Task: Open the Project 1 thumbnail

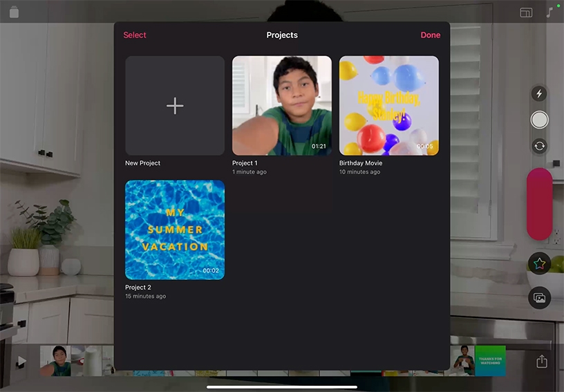Action: 281,106
